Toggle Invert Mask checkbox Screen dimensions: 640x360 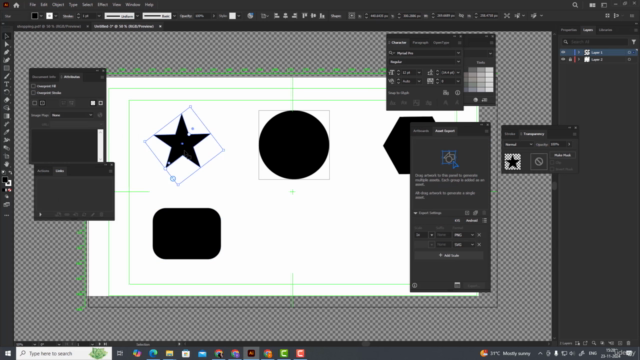552,169
